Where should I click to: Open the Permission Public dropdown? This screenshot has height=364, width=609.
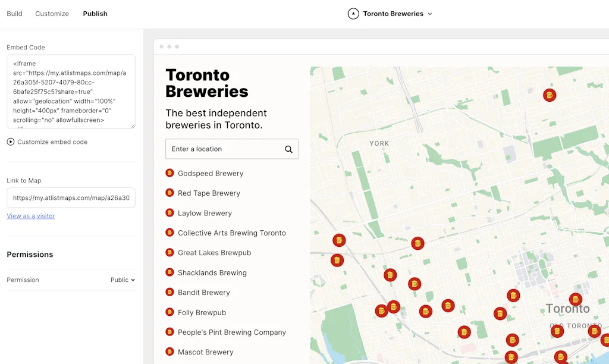pos(123,280)
